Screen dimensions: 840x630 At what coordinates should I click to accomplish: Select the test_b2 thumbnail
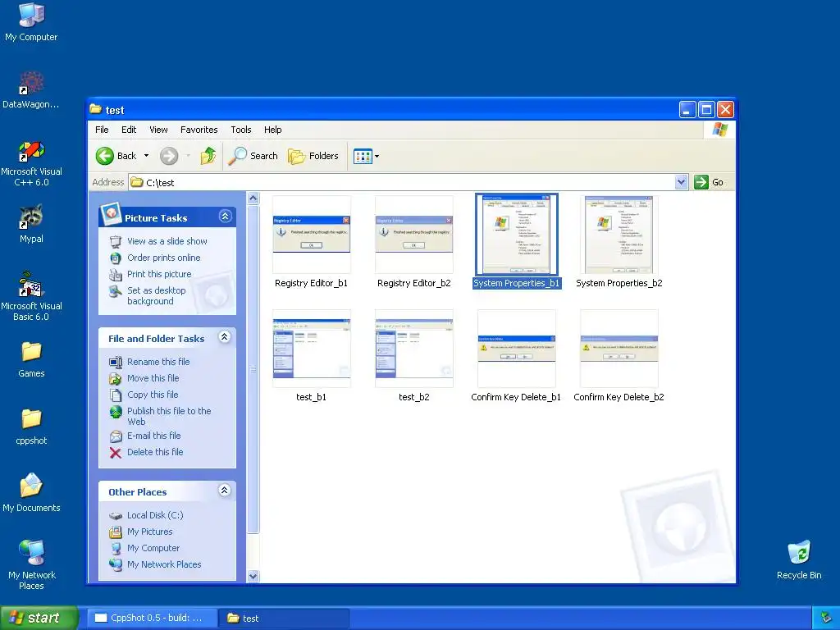click(414, 349)
